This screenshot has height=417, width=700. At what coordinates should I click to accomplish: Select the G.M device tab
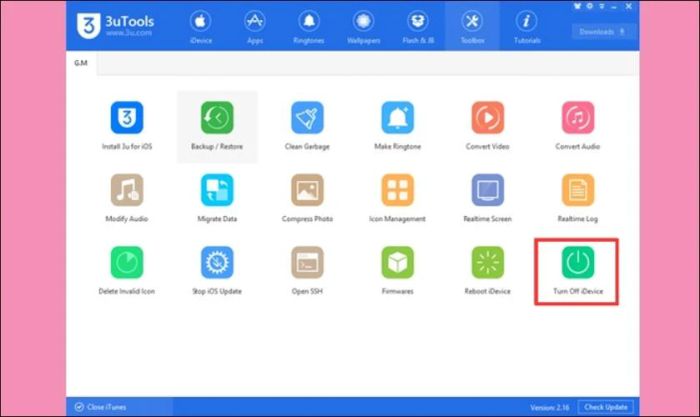coord(81,63)
